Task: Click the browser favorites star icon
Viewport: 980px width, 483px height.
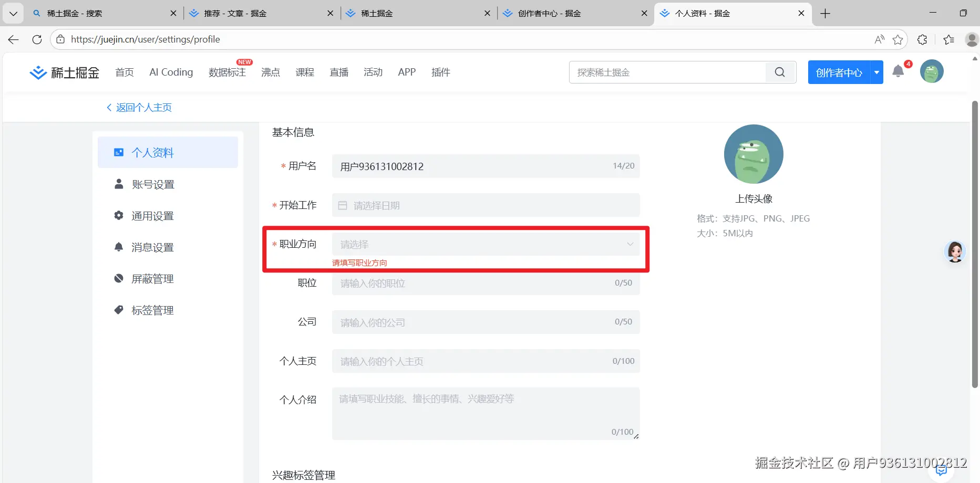Action: [898, 39]
